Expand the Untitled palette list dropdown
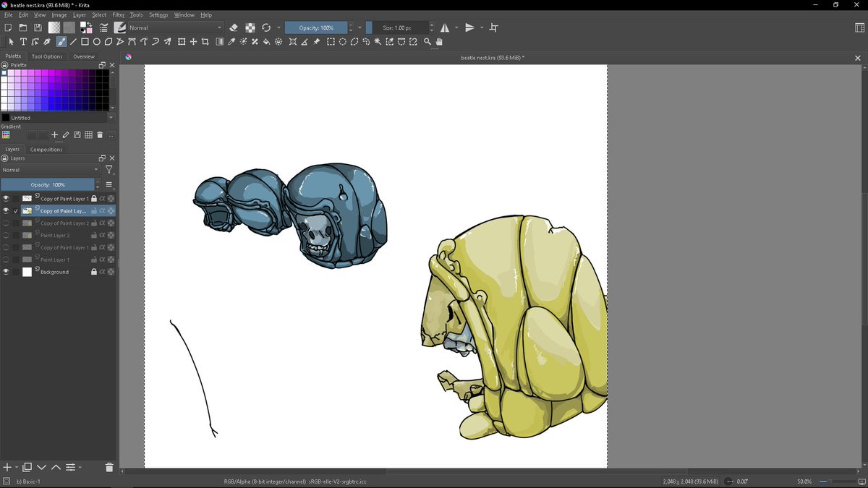868x488 pixels. (111, 117)
